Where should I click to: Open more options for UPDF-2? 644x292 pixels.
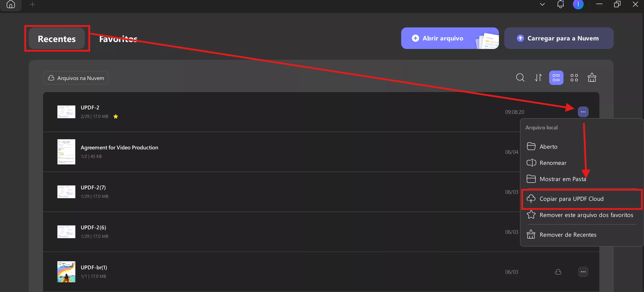coord(583,112)
